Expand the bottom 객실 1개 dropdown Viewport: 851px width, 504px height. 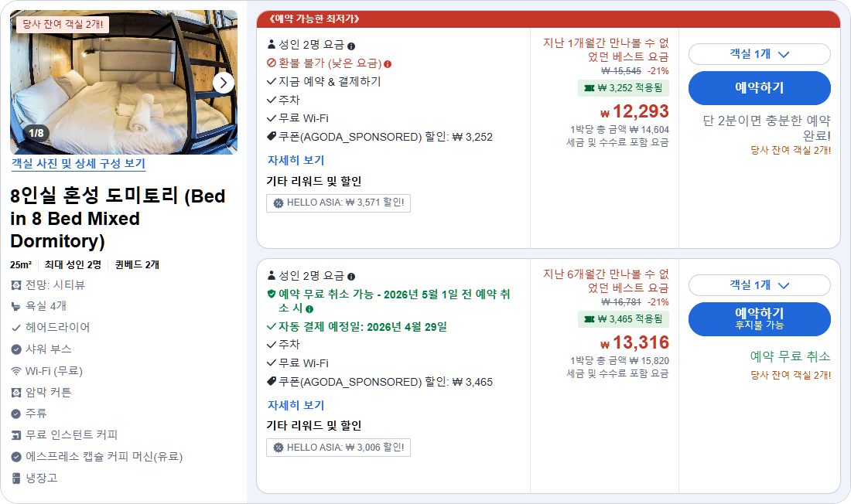tap(759, 285)
